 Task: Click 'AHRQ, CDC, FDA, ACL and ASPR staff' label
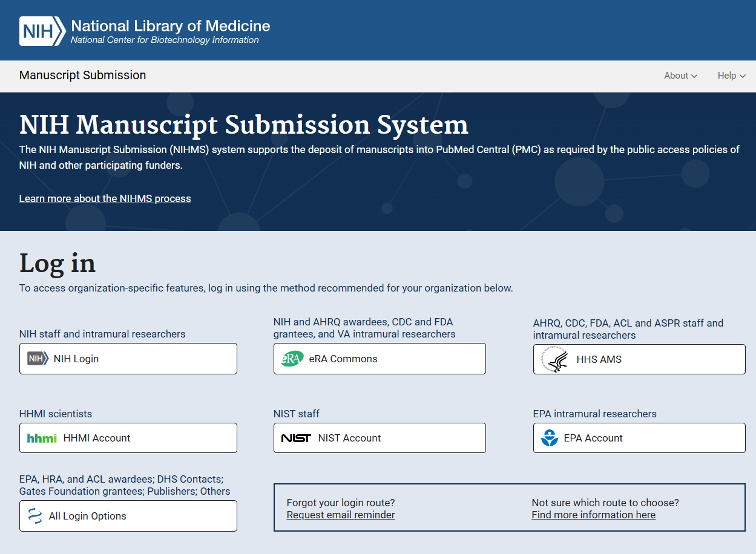[x=628, y=329]
